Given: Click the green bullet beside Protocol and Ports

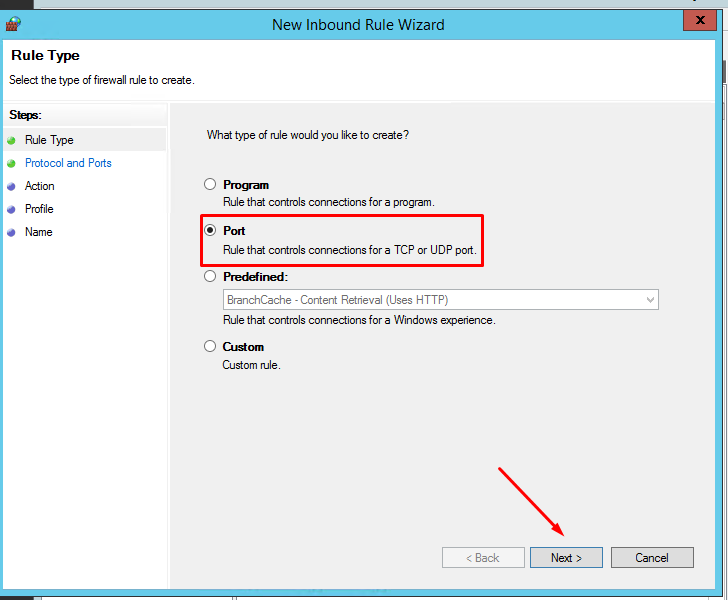Looking at the screenshot, I should [x=12, y=163].
